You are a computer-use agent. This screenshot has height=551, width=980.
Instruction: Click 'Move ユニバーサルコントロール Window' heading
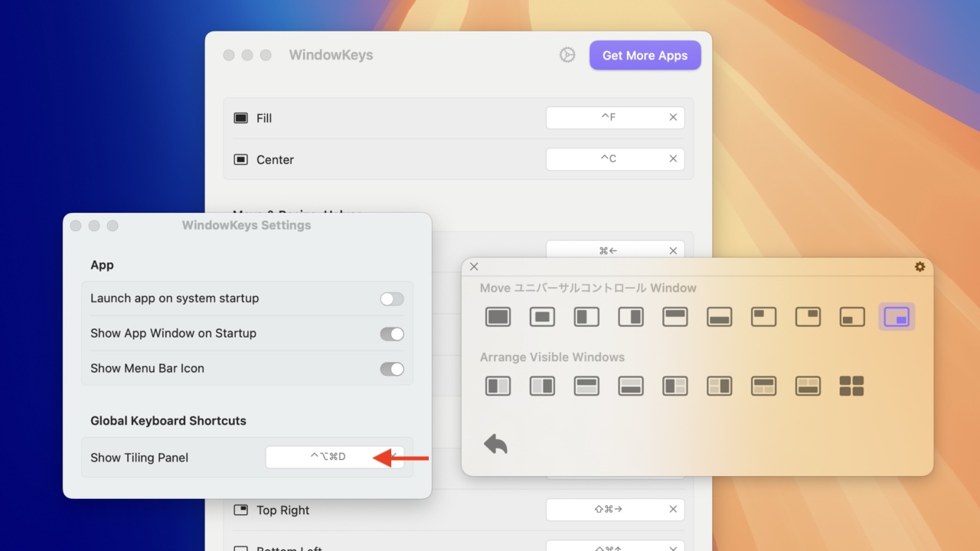[588, 289]
